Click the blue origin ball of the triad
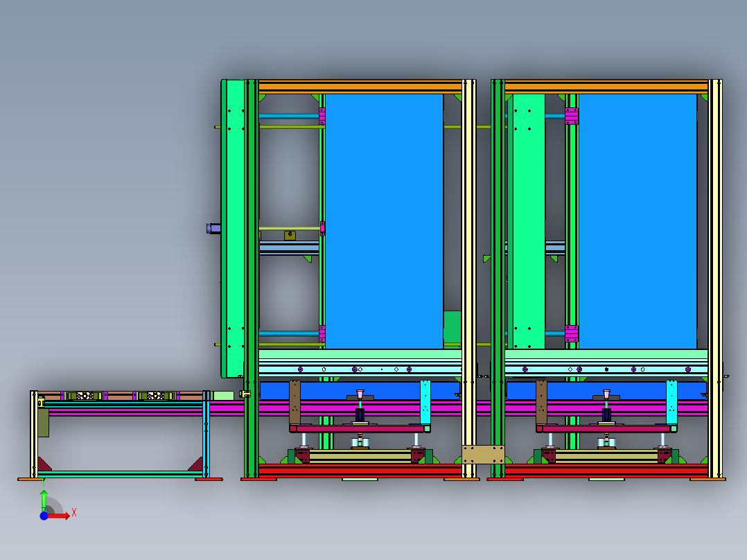The width and height of the screenshot is (747, 560). click(x=44, y=516)
